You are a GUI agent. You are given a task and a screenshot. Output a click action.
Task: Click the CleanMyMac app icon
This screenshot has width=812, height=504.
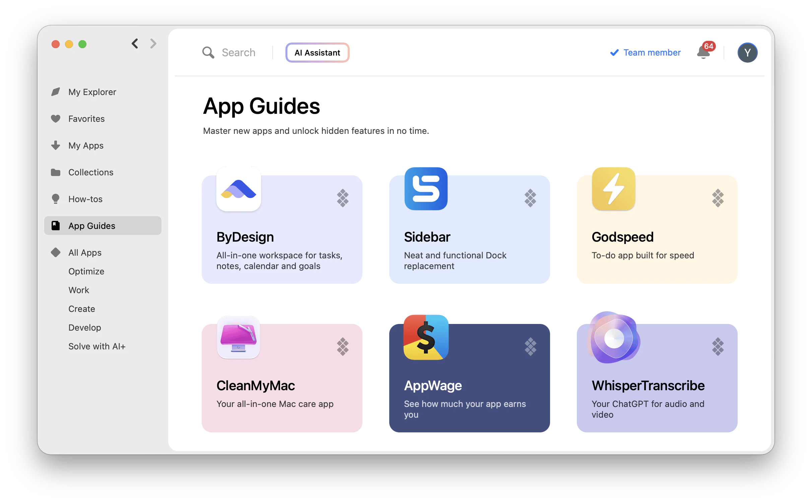[239, 337]
